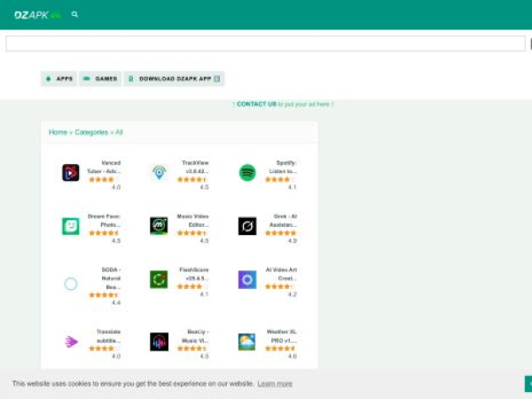The width and height of the screenshot is (532, 399).
Task: Open Categories in the breadcrumb
Action: (x=91, y=132)
